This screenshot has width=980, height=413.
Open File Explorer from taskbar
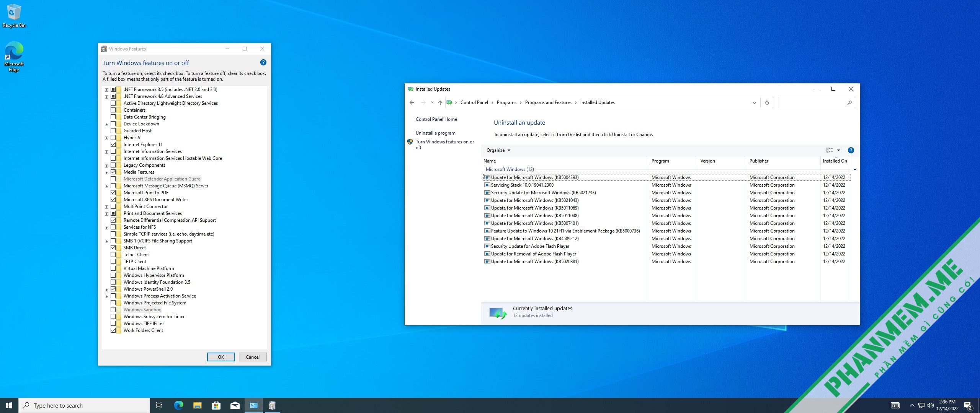pyautogui.click(x=197, y=405)
